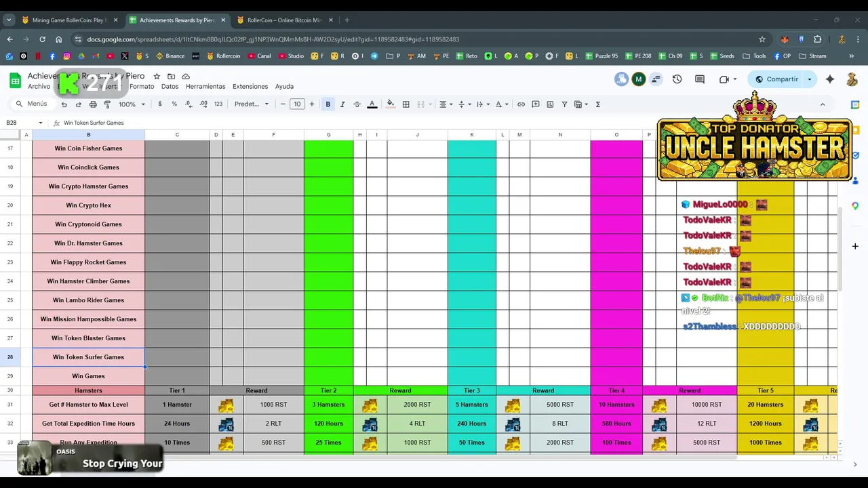Screen dimensions: 868x488
Task: Apply currency format with the $ button
Action: (160, 104)
